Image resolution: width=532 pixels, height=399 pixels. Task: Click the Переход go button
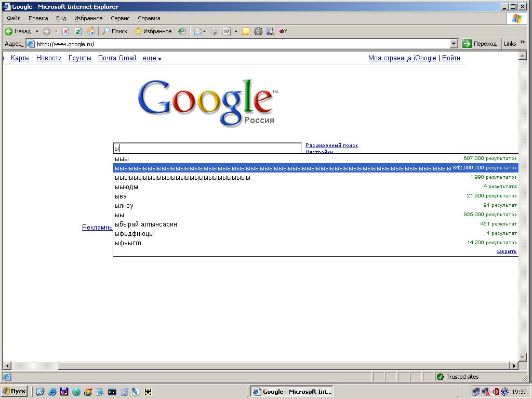point(480,44)
